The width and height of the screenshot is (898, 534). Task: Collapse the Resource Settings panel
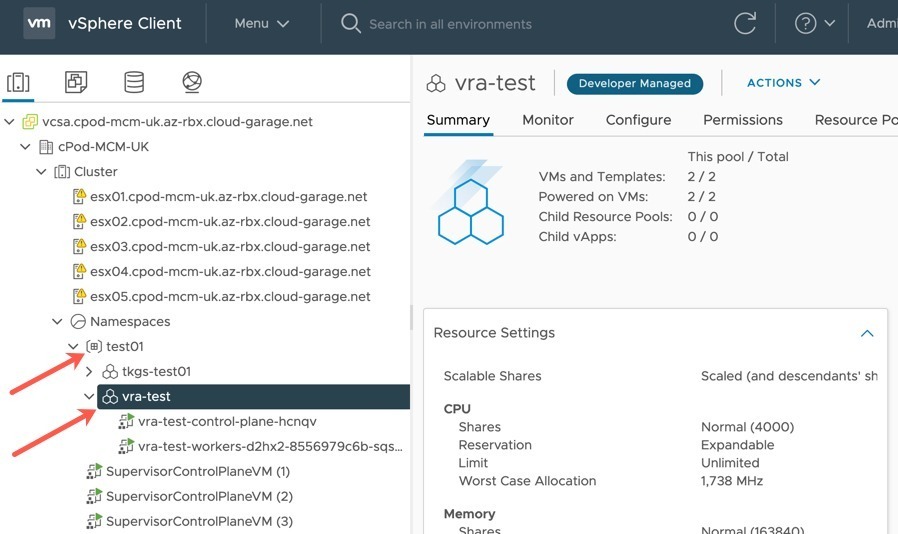point(867,333)
